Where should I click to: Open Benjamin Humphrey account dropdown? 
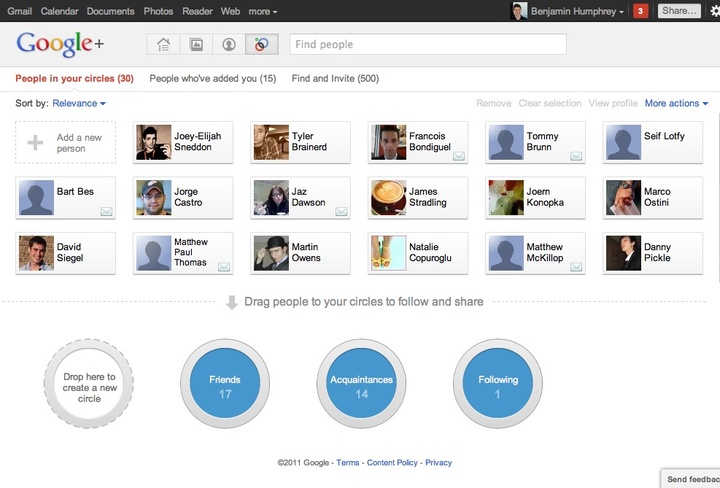click(577, 11)
